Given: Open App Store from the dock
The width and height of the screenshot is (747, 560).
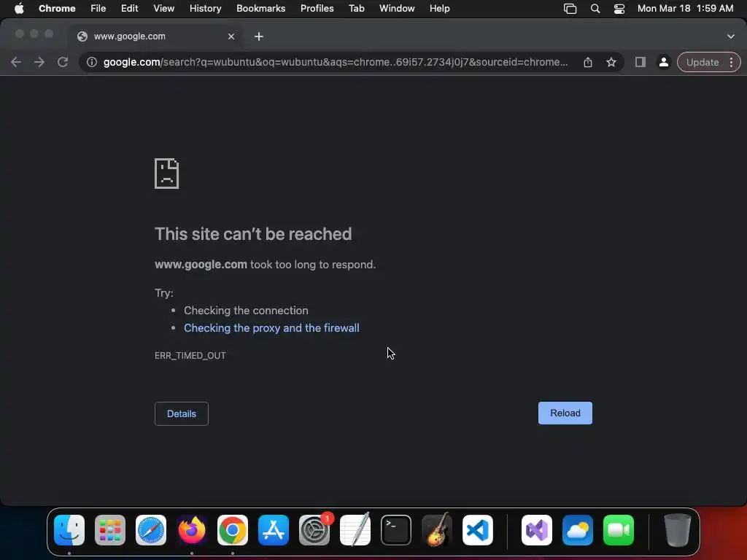Looking at the screenshot, I should [274, 530].
